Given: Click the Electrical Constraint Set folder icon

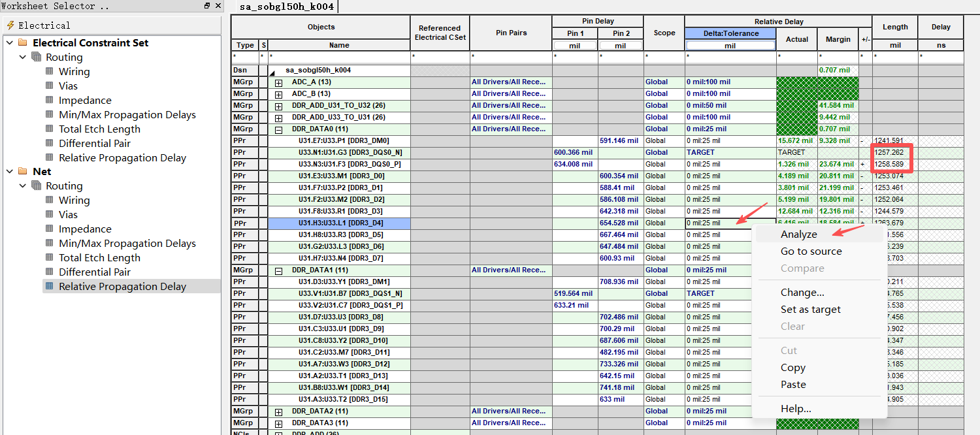Looking at the screenshot, I should [23, 43].
